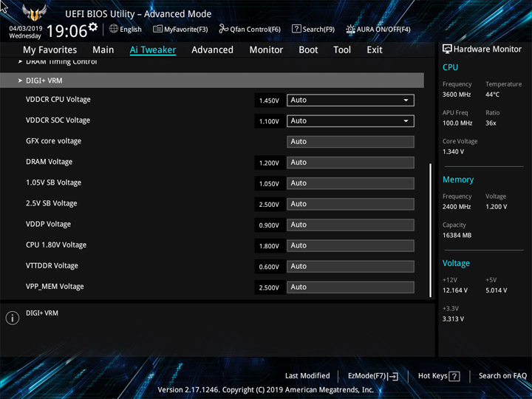
Task: Go to the Exit tab
Action: pos(375,50)
